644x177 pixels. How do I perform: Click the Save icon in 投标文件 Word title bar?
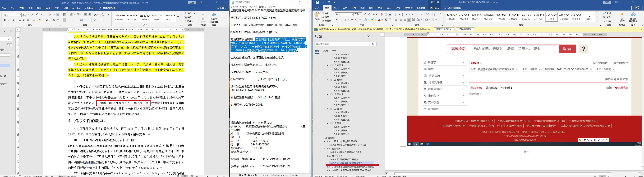click(317, 2)
